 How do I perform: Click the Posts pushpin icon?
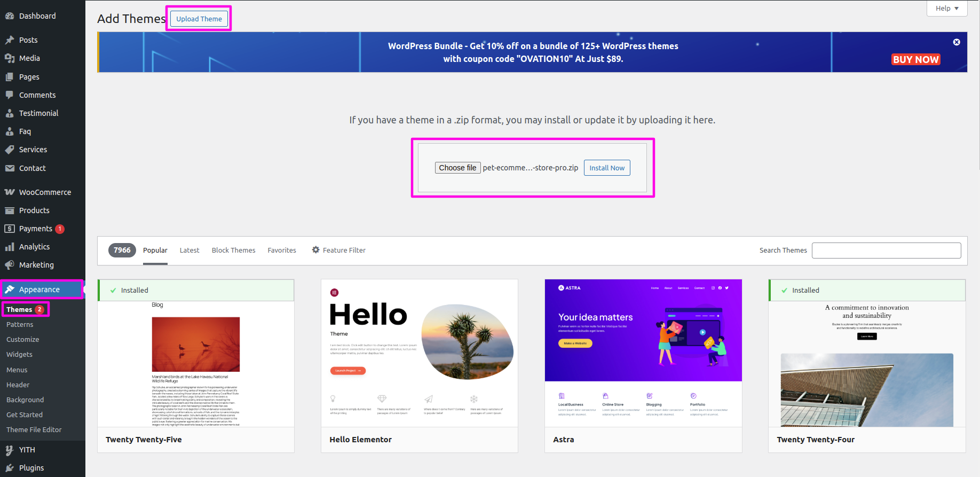point(10,40)
